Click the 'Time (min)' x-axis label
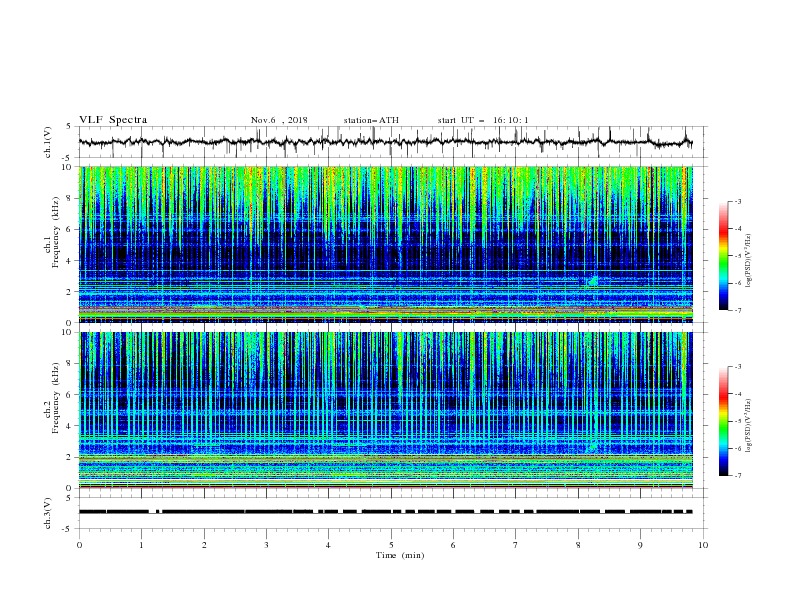Image resolution: width=792 pixels, height=612 pixels. pos(400,555)
